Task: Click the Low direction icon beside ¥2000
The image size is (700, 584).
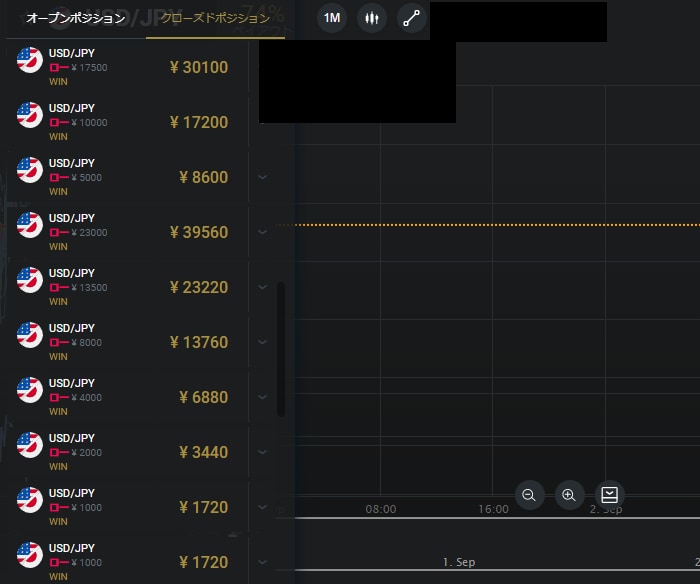Action: (x=59, y=452)
